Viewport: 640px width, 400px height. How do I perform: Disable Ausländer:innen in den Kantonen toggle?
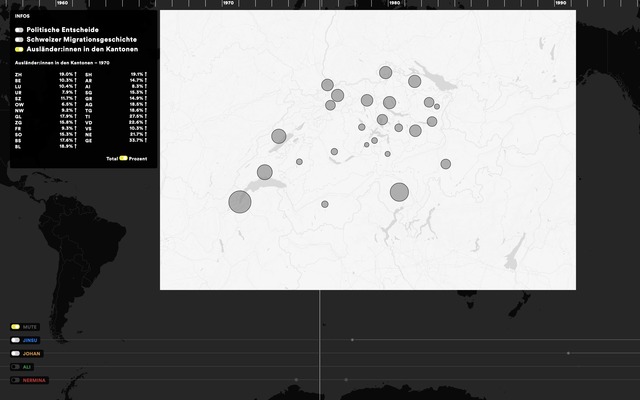click(19, 49)
